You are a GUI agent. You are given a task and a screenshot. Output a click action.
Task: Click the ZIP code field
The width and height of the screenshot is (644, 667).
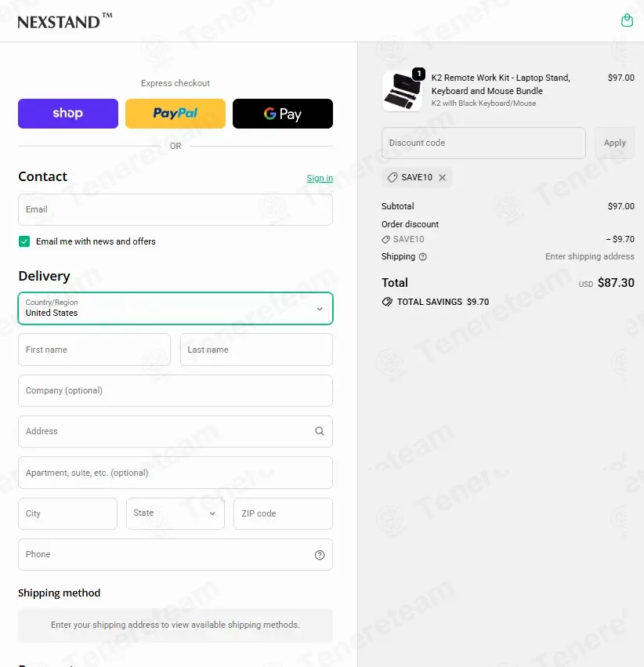coord(283,513)
